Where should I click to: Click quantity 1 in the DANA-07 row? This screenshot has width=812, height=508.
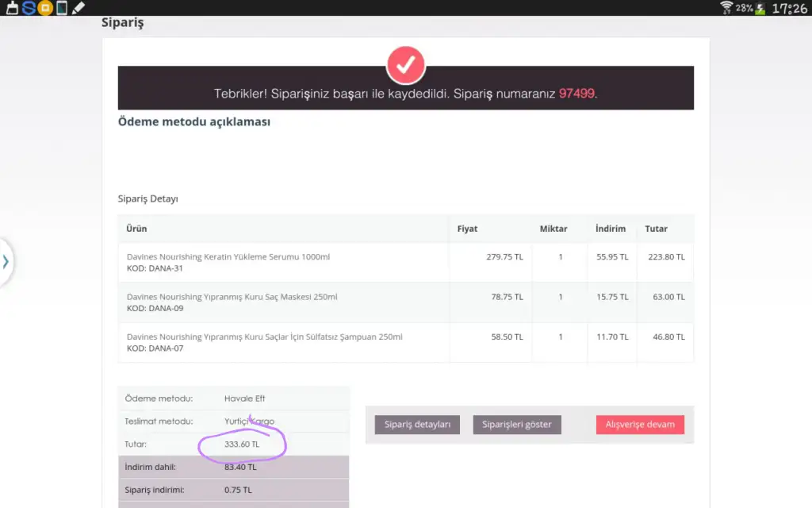(x=561, y=337)
